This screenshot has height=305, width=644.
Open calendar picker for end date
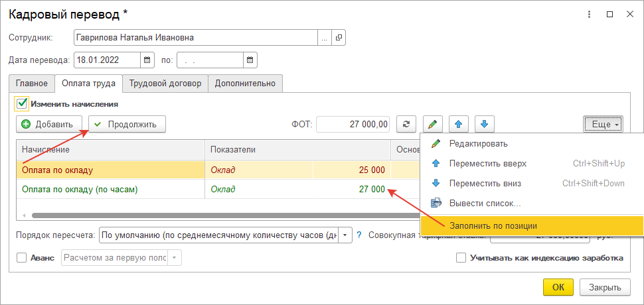coord(250,60)
